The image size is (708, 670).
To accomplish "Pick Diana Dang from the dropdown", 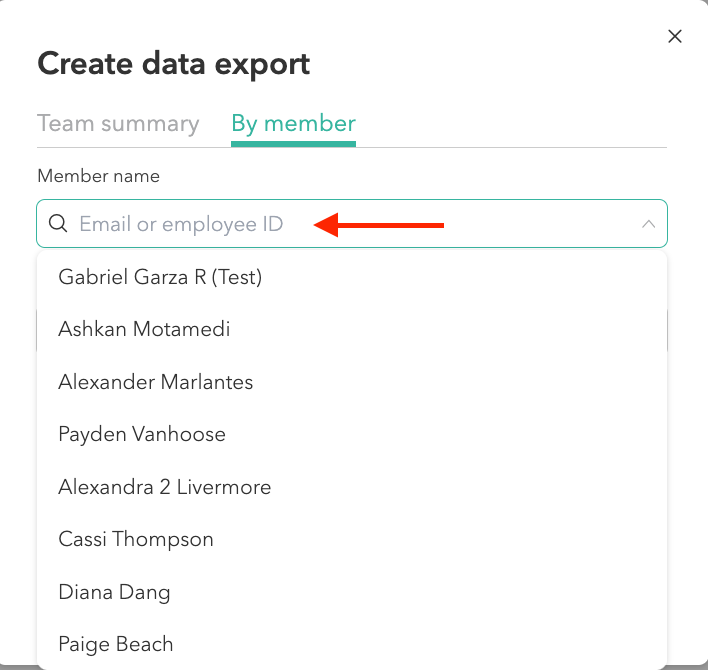I will coord(114,592).
